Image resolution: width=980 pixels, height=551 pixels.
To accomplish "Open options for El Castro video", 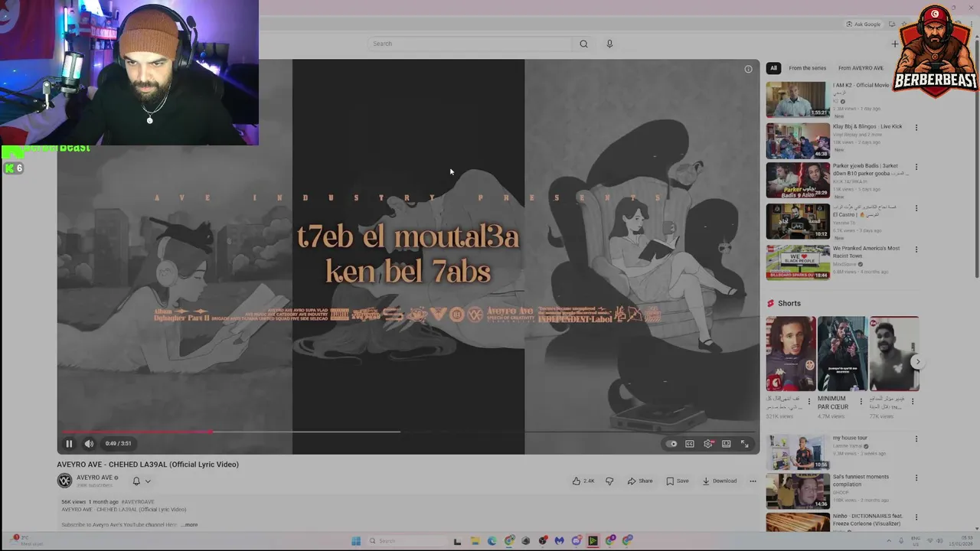I will [916, 208].
